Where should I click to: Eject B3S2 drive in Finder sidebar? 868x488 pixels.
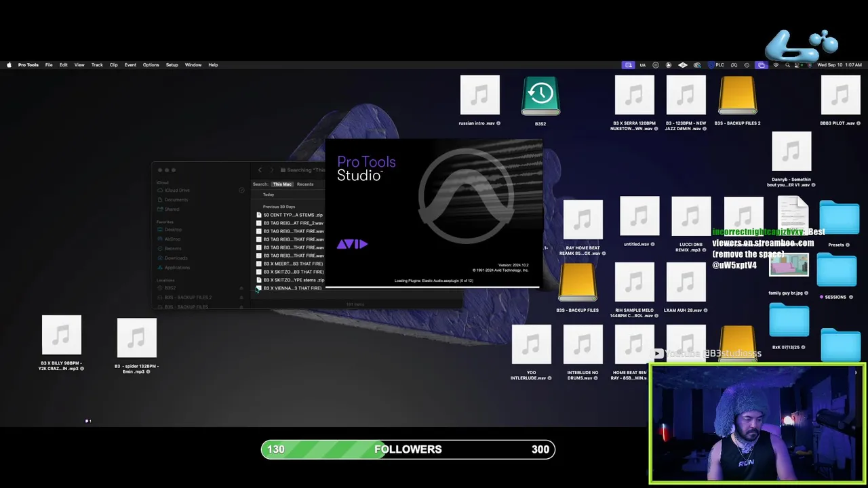tap(241, 288)
